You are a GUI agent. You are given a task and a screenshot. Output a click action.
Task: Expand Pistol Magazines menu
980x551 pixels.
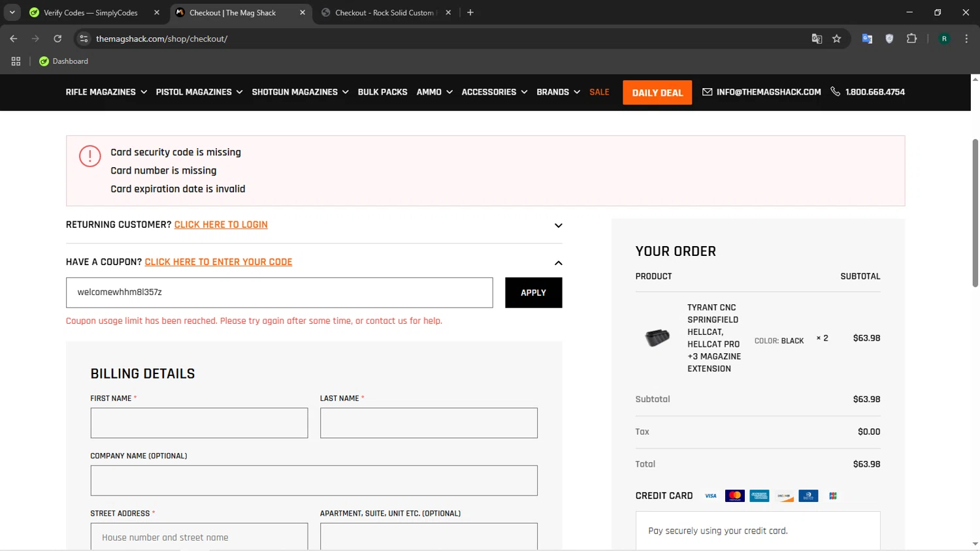click(199, 92)
